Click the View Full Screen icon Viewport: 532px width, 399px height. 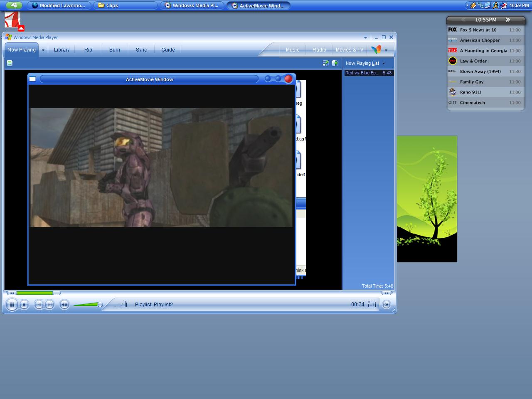point(326,63)
